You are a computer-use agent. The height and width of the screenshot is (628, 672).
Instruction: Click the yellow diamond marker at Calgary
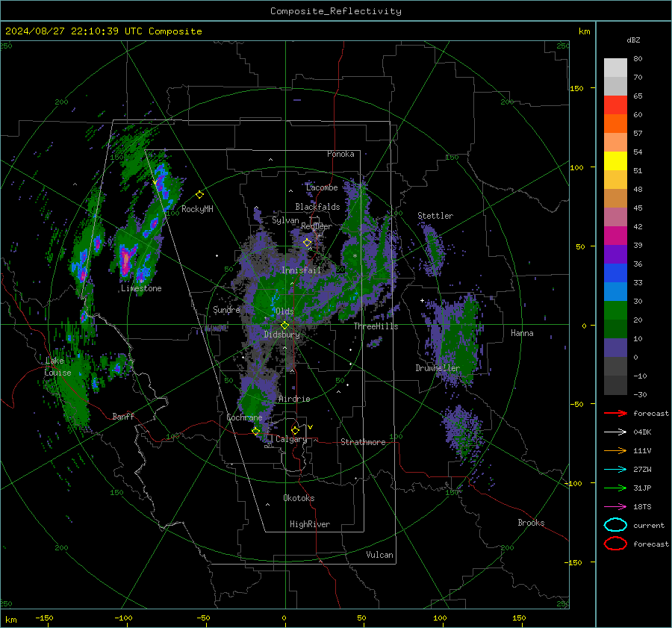click(x=295, y=430)
